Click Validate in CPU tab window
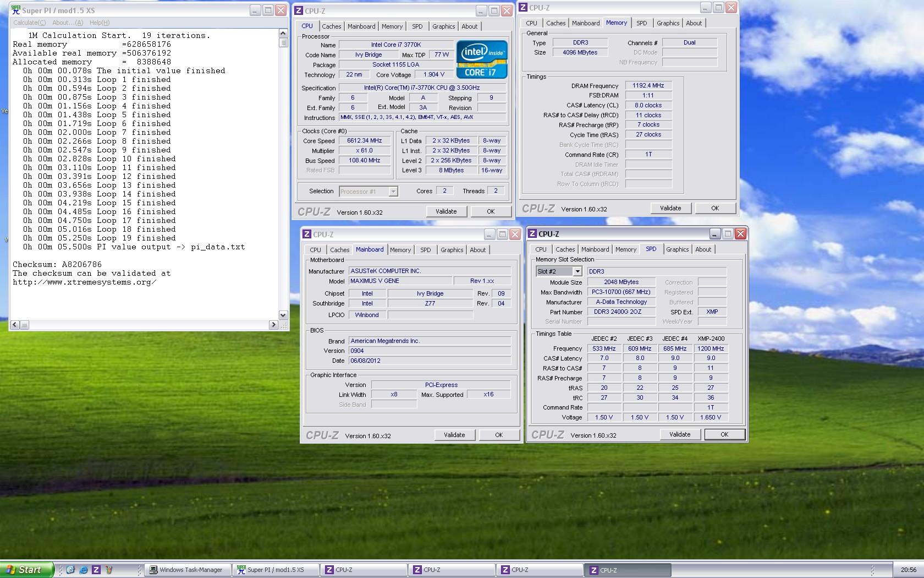The image size is (924, 578). (x=446, y=211)
